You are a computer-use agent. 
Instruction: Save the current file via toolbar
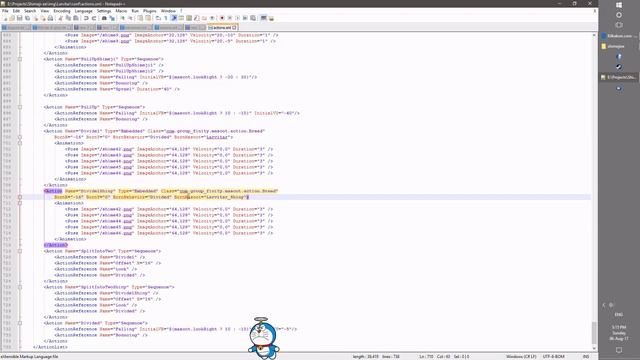click(x=20, y=18)
